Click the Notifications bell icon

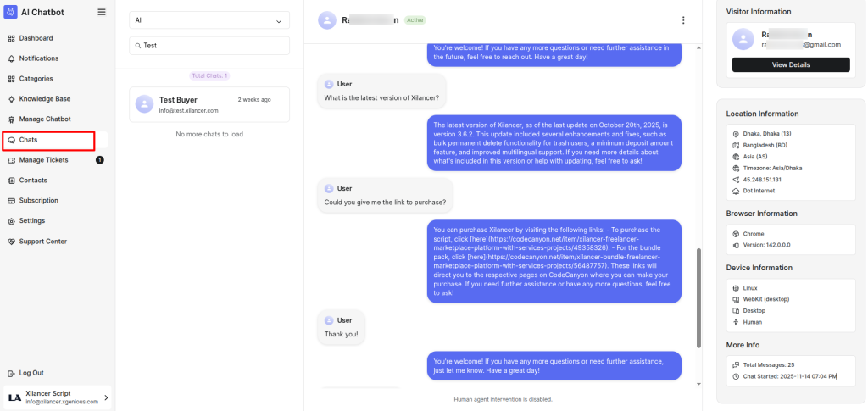click(x=11, y=58)
